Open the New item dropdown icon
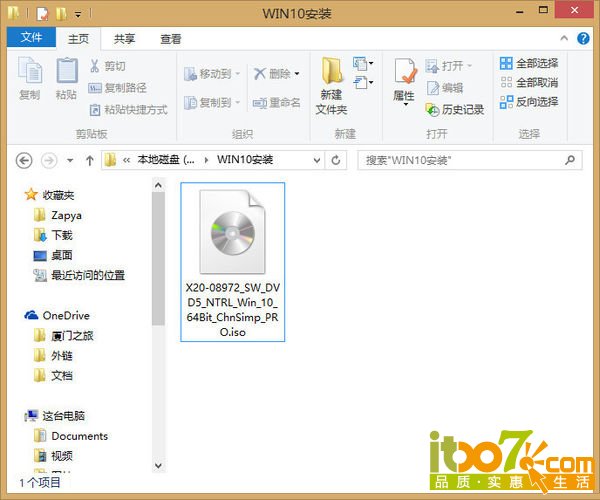Image resolution: width=600 pixels, height=500 pixels. [363, 63]
